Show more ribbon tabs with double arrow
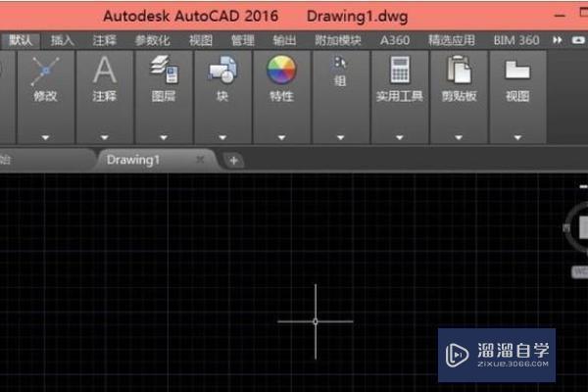Image resolution: width=588 pixels, height=392 pixels. click(x=558, y=40)
